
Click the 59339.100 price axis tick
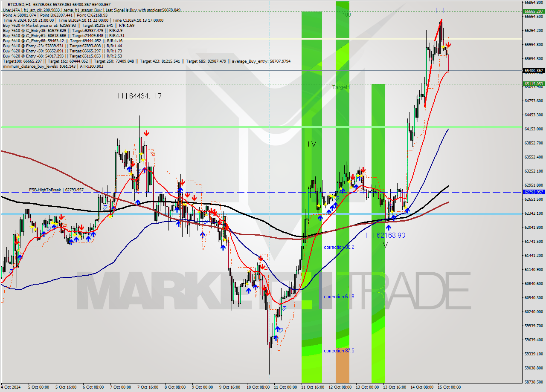pyautogui.click(x=534, y=354)
